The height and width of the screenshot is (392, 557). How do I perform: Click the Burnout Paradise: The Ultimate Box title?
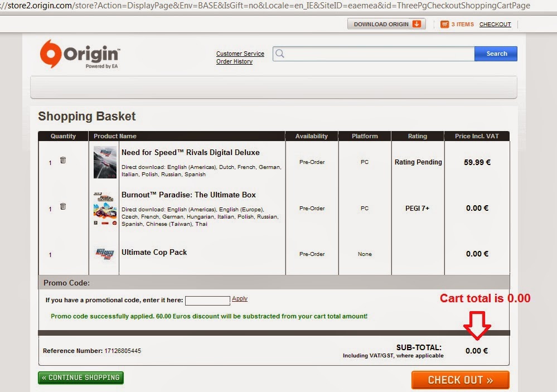188,195
